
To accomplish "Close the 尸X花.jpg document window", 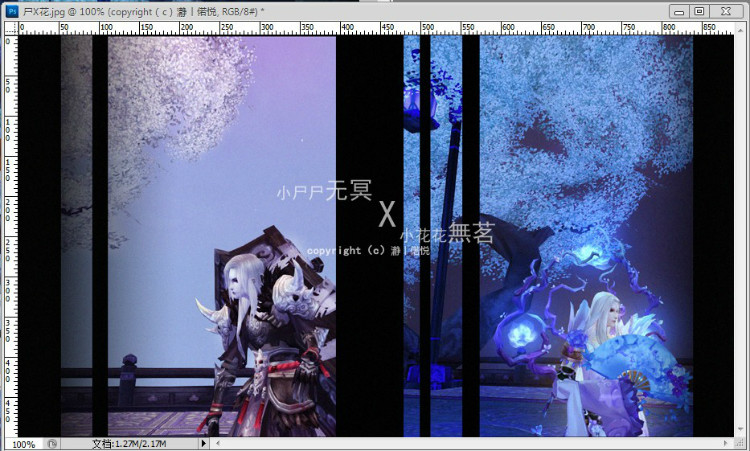I will point(726,11).
